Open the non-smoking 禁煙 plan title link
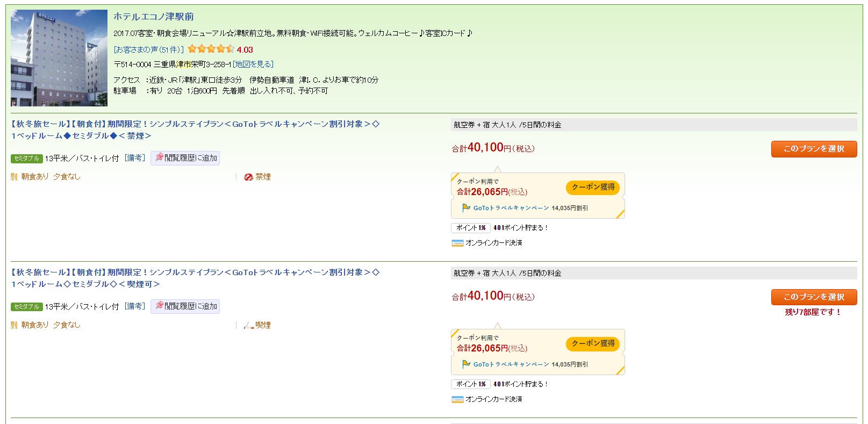 [x=195, y=130]
